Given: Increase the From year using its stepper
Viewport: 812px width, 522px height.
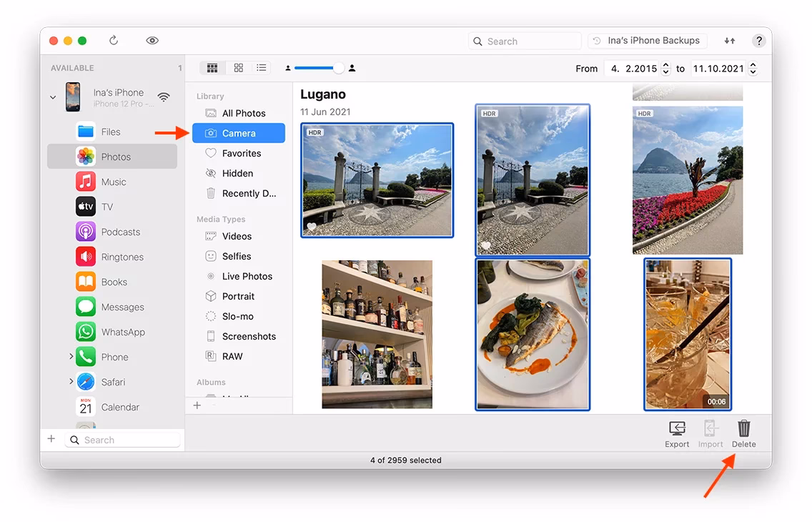Looking at the screenshot, I should tap(665, 65).
